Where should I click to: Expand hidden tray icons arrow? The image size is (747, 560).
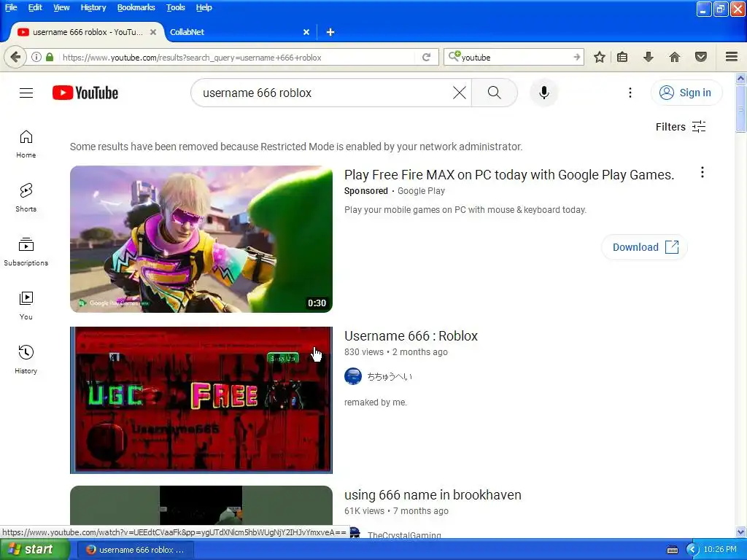692,550
